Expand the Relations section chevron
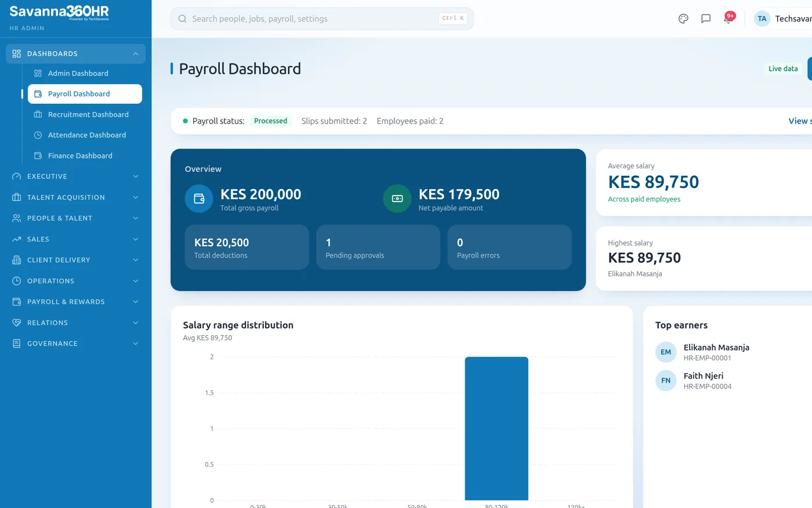This screenshot has width=812, height=508. coord(135,323)
